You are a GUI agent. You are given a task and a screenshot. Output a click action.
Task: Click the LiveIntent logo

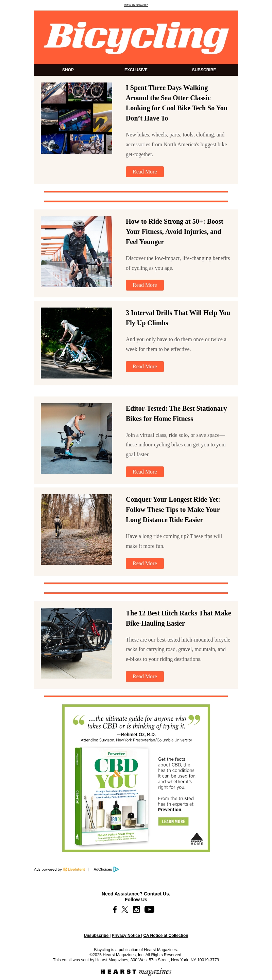coord(74,869)
